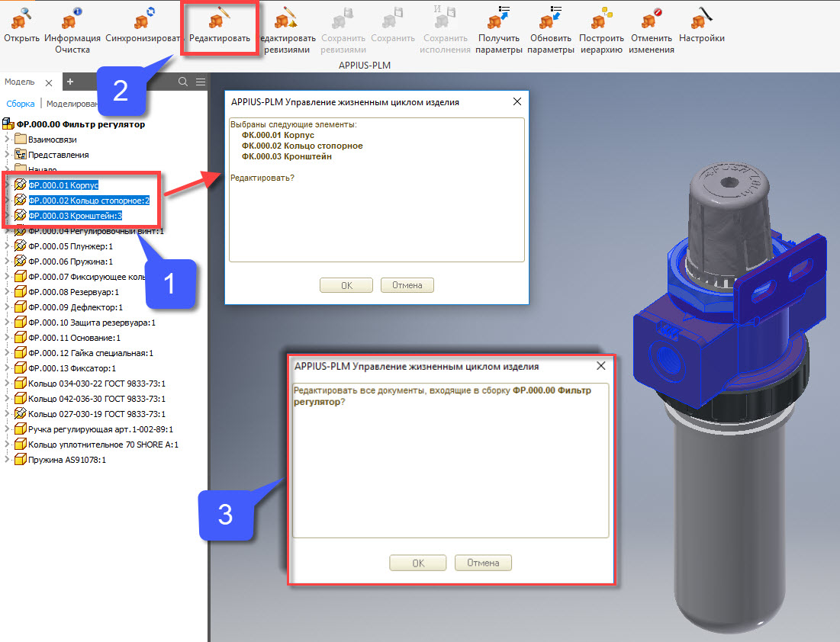This screenshot has width=840, height=642.
Task: Select the Сборка view link
Action: tap(21, 104)
